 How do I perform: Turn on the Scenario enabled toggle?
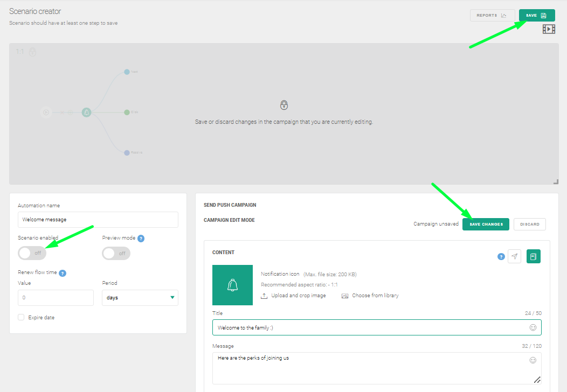pyautogui.click(x=32, y=253)
